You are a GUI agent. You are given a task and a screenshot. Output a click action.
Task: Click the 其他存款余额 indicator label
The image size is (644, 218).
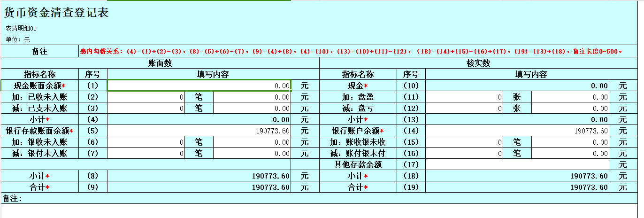358,164
